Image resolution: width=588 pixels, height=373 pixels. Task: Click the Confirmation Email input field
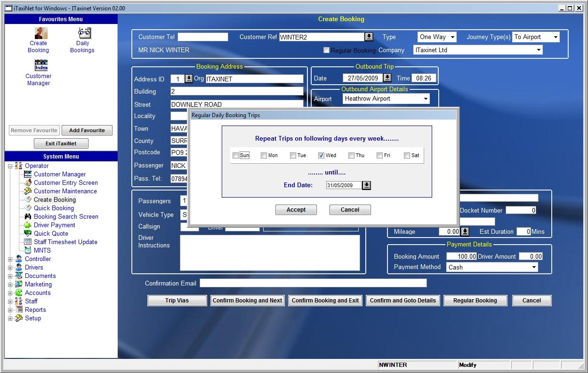[x=313, y=283]
